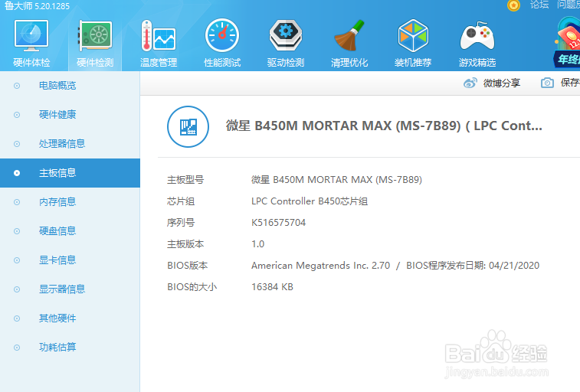Click the 主板型号 value text
Viewport: 580px width, 392px height.
tap(336, 180)
